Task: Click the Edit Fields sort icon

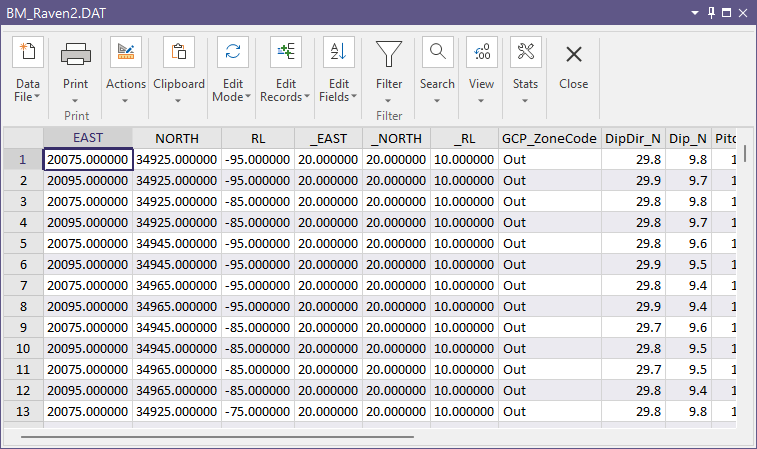Action: pos(339,53)
